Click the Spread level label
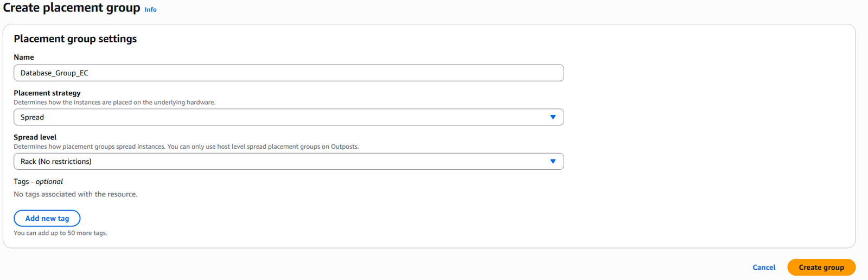Viewport: 868px width, 280px height. click(35, 137)
